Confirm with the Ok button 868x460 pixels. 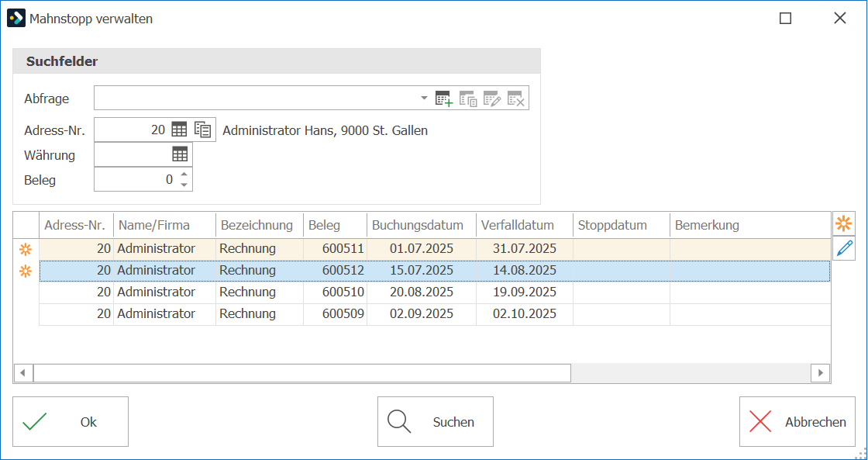coord(71,422)
